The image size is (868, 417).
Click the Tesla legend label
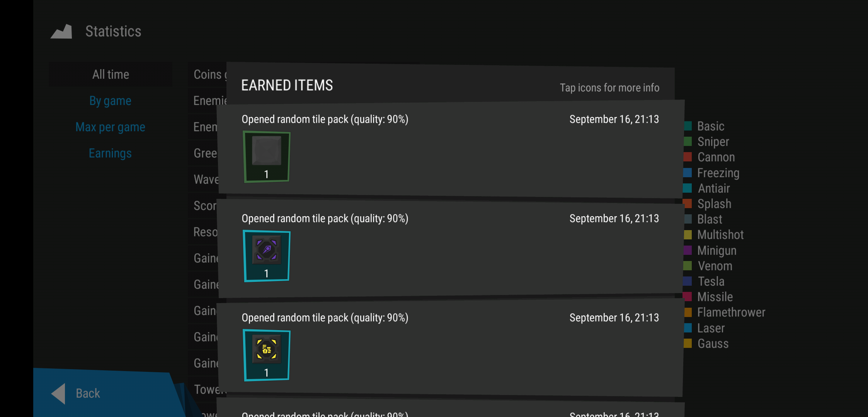tap(711, 281)
